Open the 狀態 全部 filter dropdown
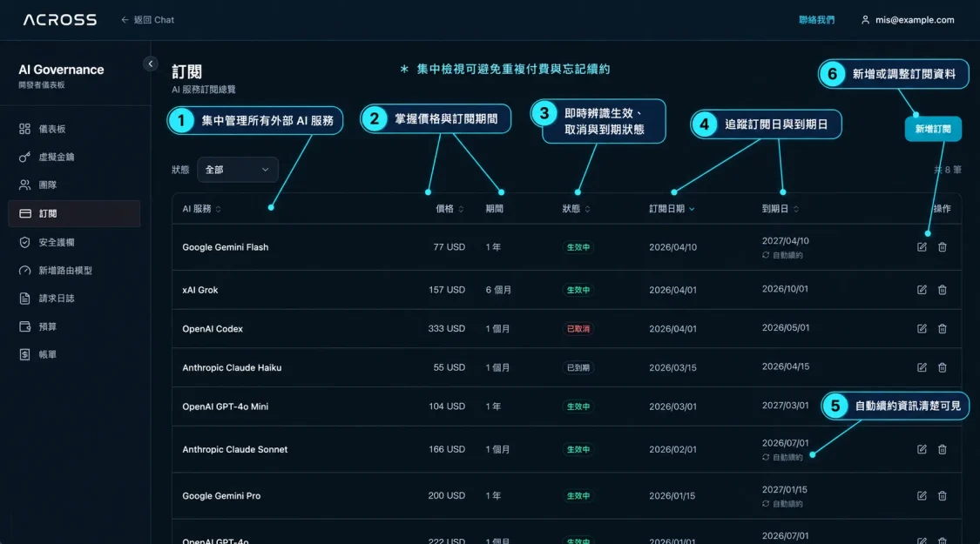This screenshot has height=544, width=980. pos(238,169)
